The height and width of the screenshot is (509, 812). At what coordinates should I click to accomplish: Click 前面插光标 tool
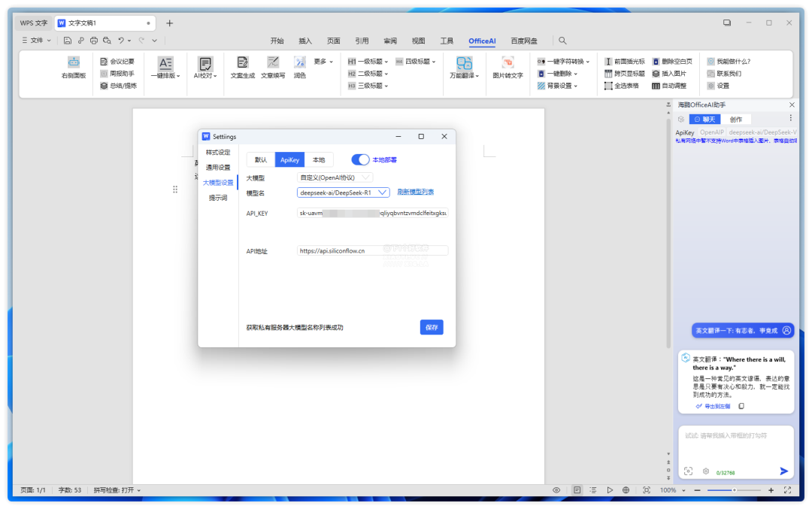(x=625, y=61)
